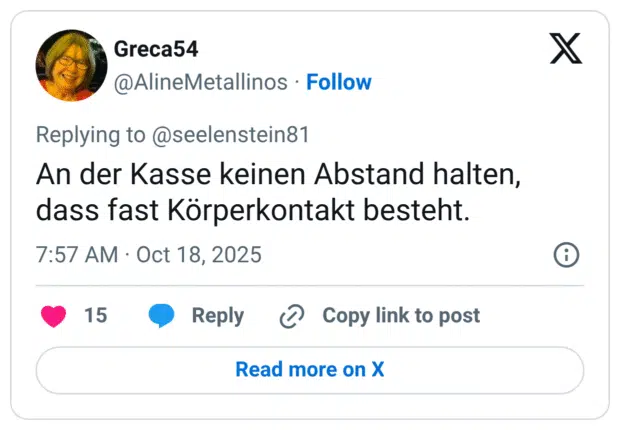Click the 7:57 AM time text
The width and height of the screenshot is (620, 430).
(77, 255)
